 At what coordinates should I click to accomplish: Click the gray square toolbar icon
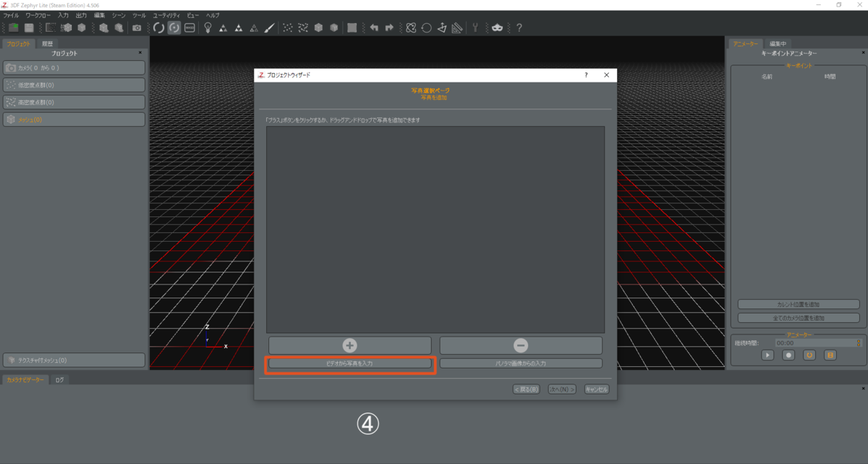(352, 28)
